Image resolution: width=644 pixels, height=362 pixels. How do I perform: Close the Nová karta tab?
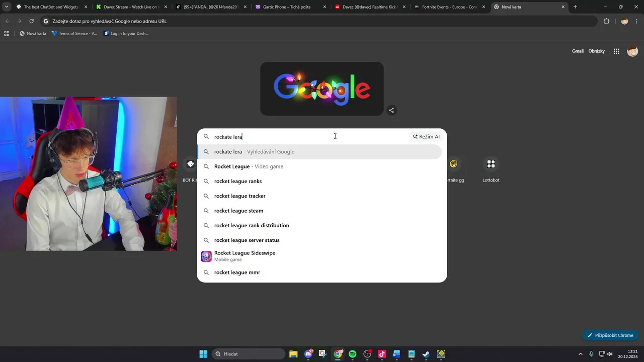point(563,7)
